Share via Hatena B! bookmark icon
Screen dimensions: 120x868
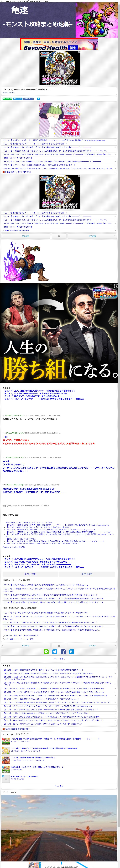72,652
